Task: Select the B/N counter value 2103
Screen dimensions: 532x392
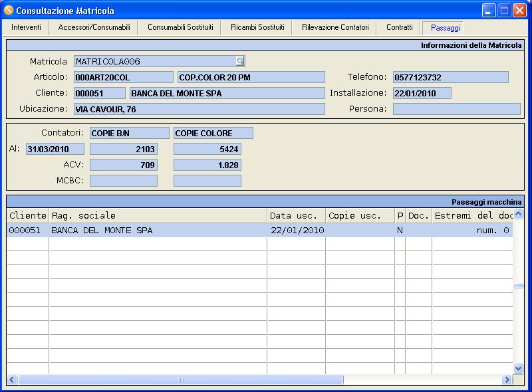Action: 124,149
